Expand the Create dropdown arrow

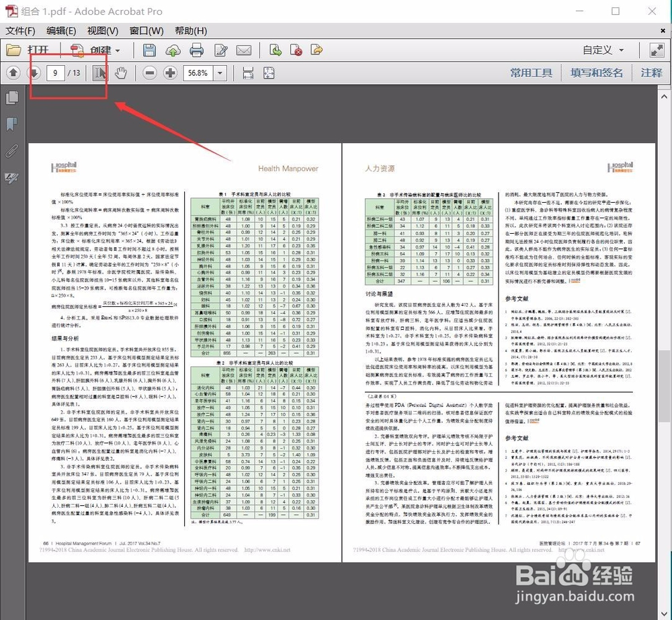pyautogui.click(x=118, y=50)
